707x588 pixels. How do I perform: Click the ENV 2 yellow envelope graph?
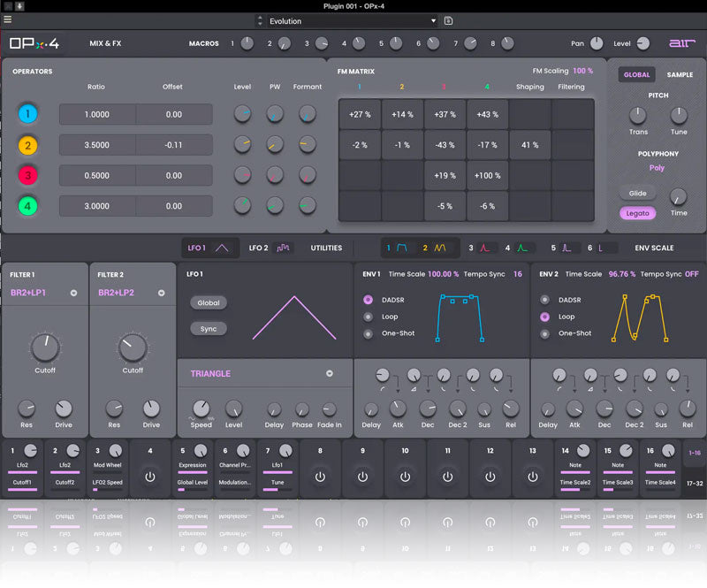pos(639,318)
